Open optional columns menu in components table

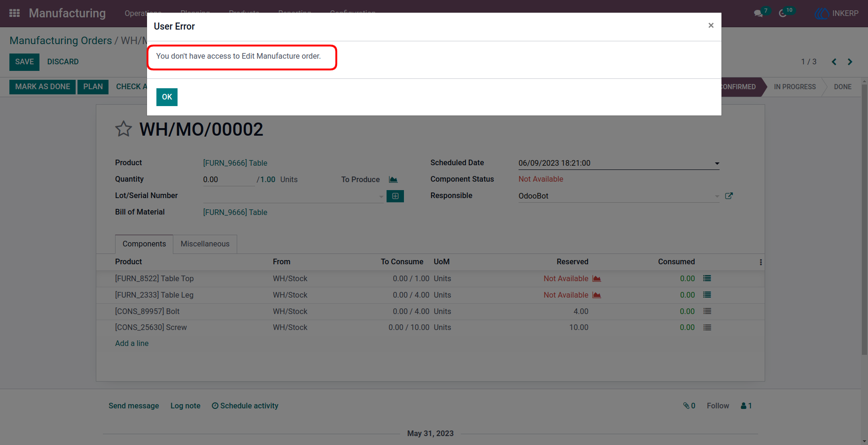[760, 262]
